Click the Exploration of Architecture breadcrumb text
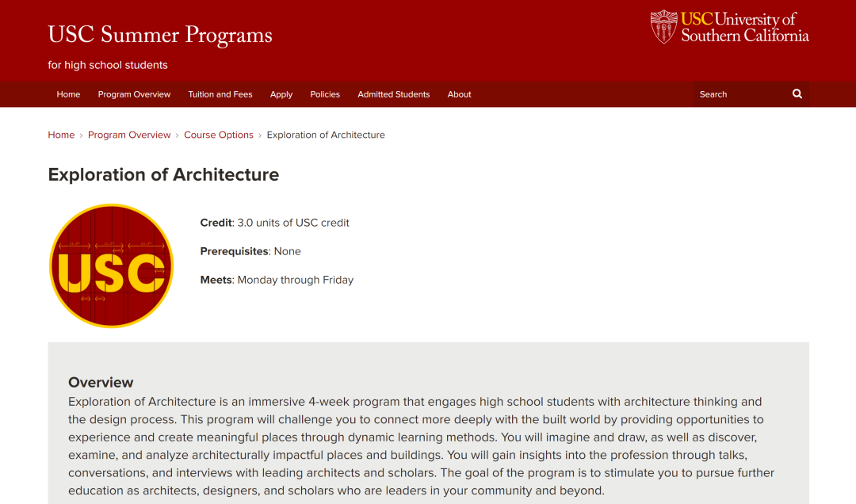 click(x=326, y=135)
